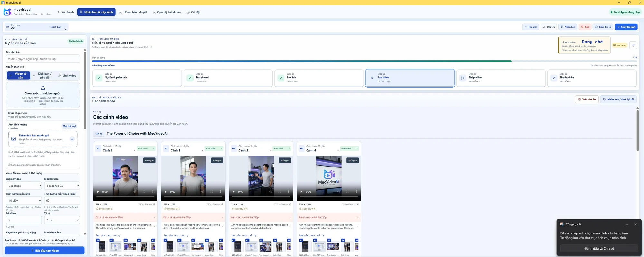Open the Engine video dropdown showing Seedance
The image size is (644, 257).
pyautogui.click(x=24, y=186)
